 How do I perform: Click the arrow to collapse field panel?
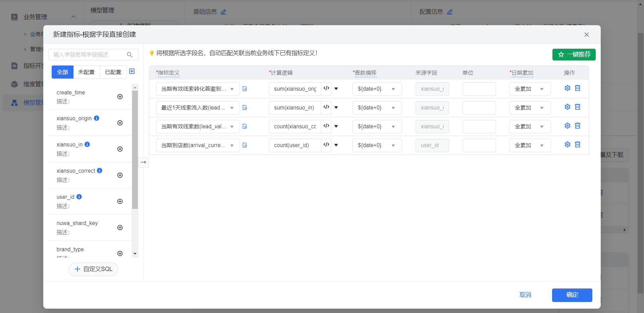tap(144, 162)
